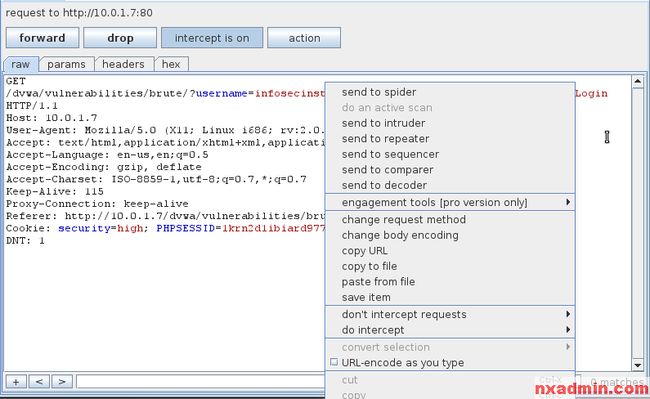Click 'save item' entry
The height and width of the screenshot is (399, 650).
(450, 297)
